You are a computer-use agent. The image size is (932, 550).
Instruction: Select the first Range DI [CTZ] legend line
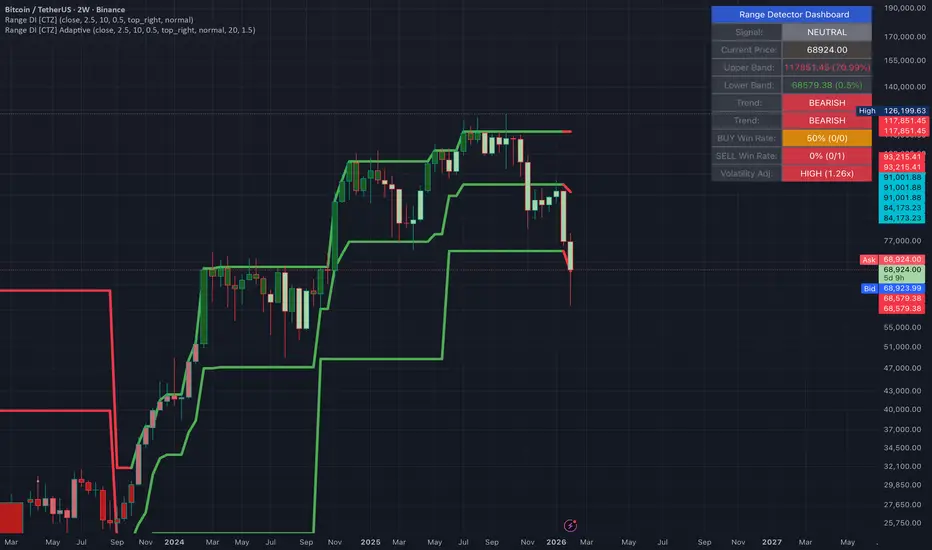point(99,20)
